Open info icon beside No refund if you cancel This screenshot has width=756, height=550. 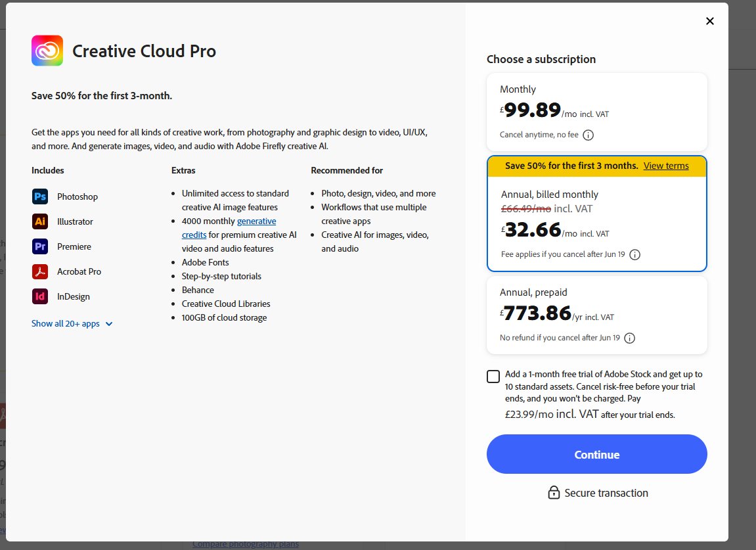tap(630, 338)
